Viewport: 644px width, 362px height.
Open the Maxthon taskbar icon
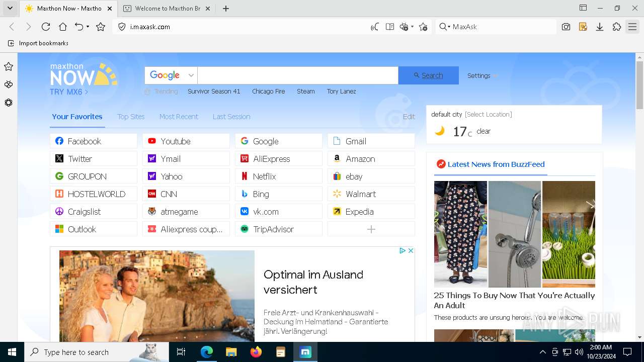pyautogui.click(x=305, y=352)
